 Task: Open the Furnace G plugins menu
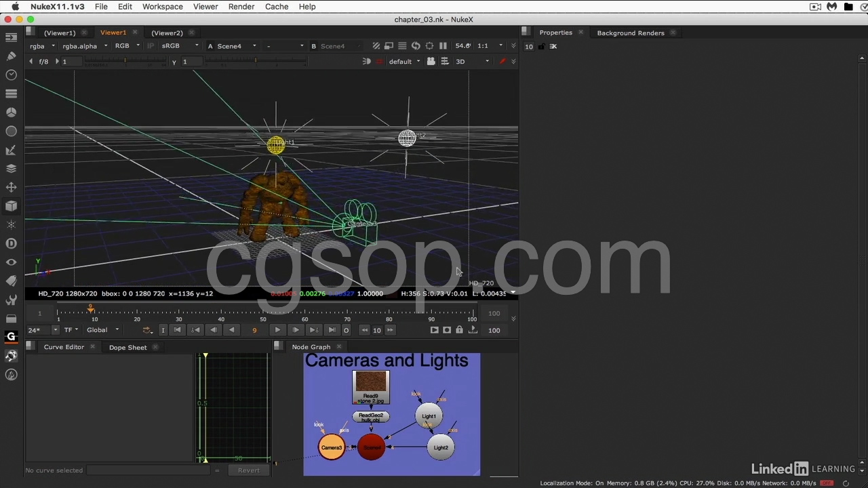coord(11,337)
